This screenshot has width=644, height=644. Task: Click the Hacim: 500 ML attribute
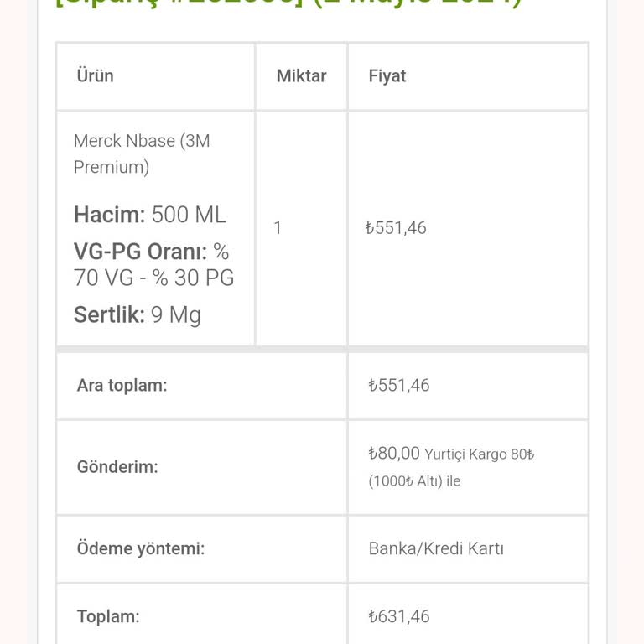[x=150, y=215]
